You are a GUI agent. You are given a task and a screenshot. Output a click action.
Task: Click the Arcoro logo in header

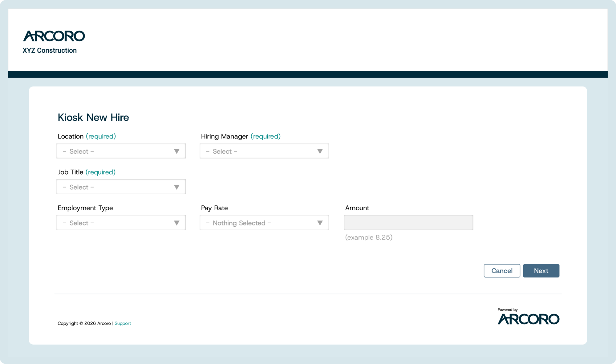(54, 36)
